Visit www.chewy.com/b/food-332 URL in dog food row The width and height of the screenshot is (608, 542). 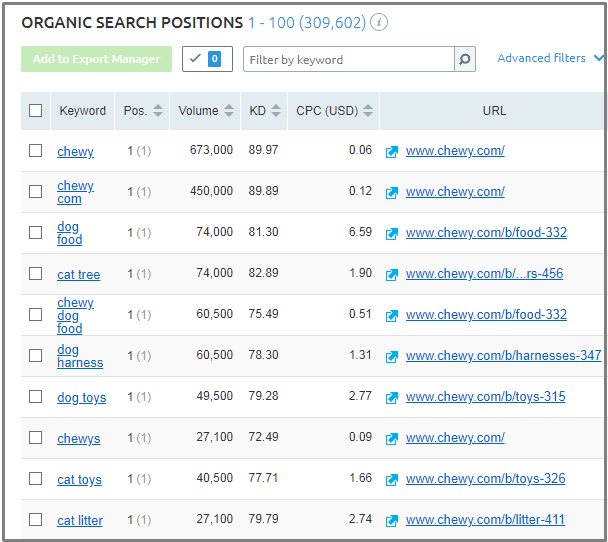(x=486, y=233)
